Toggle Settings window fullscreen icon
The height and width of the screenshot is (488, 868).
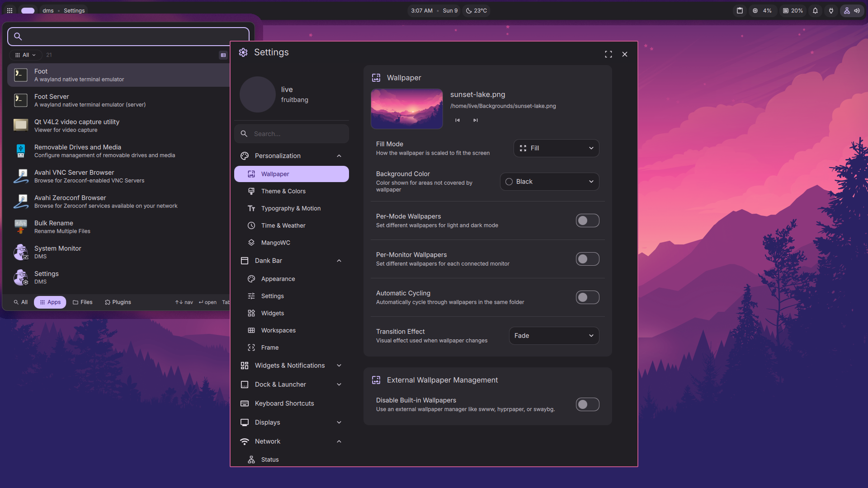click(x=609, y=54)
